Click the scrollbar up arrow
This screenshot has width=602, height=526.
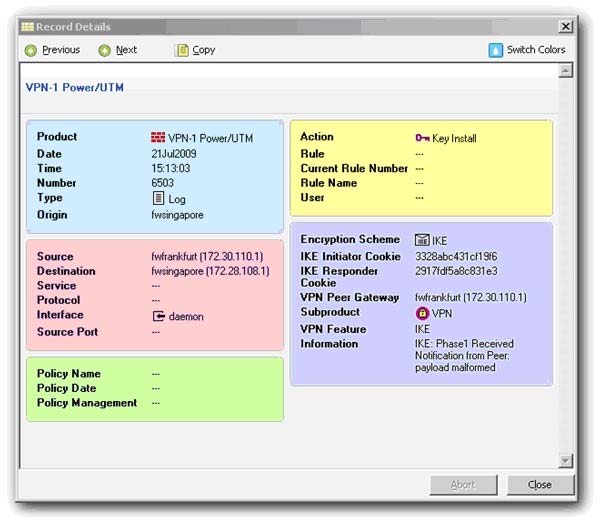coord(566,71)
